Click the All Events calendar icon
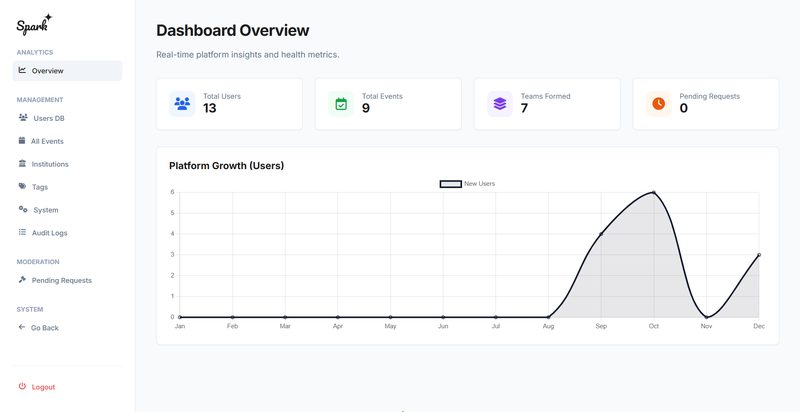 pyautogui.click(x=22, y=141)
